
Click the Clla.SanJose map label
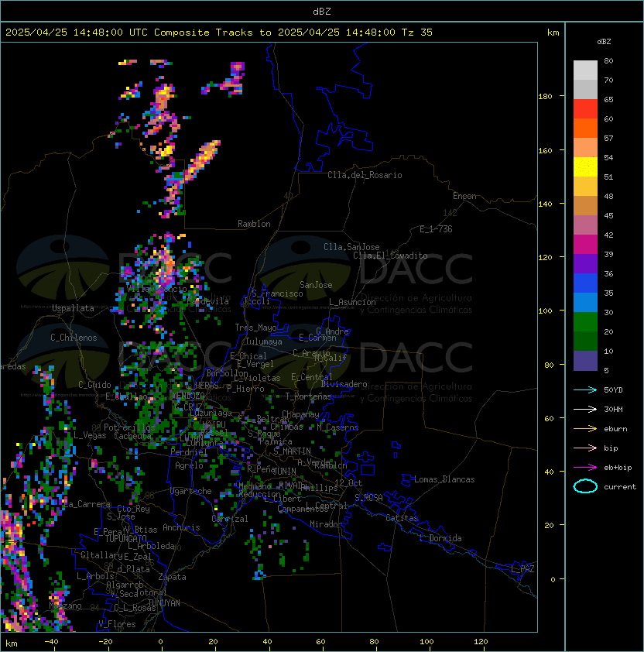pyautogui.click(x=351, y=247)
